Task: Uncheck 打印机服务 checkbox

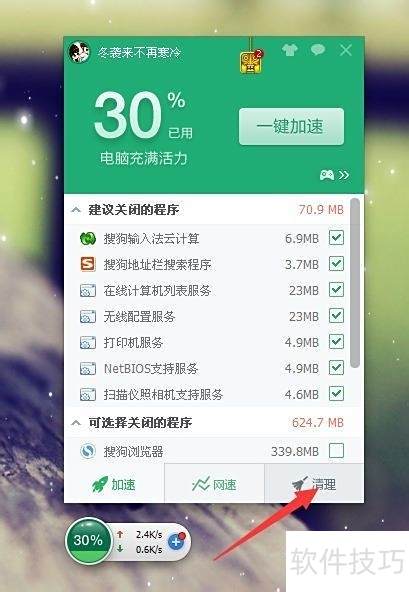Action: [x=336, y=342]
